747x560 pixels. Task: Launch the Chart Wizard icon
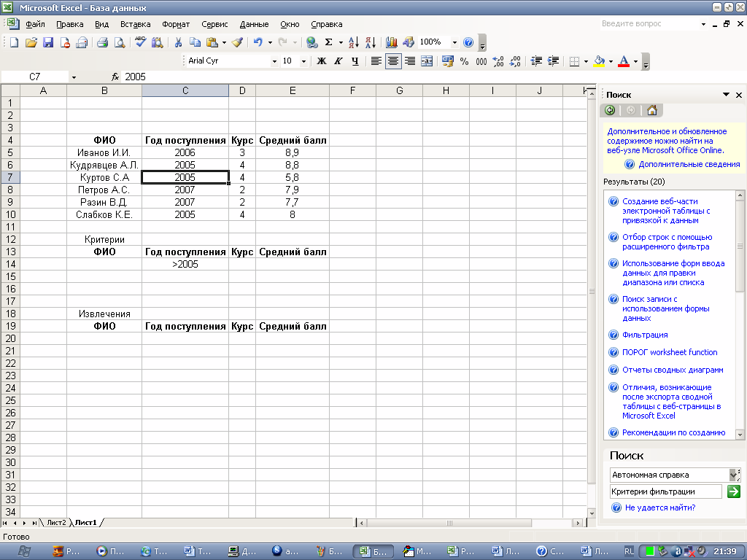(x=392, y=42)
